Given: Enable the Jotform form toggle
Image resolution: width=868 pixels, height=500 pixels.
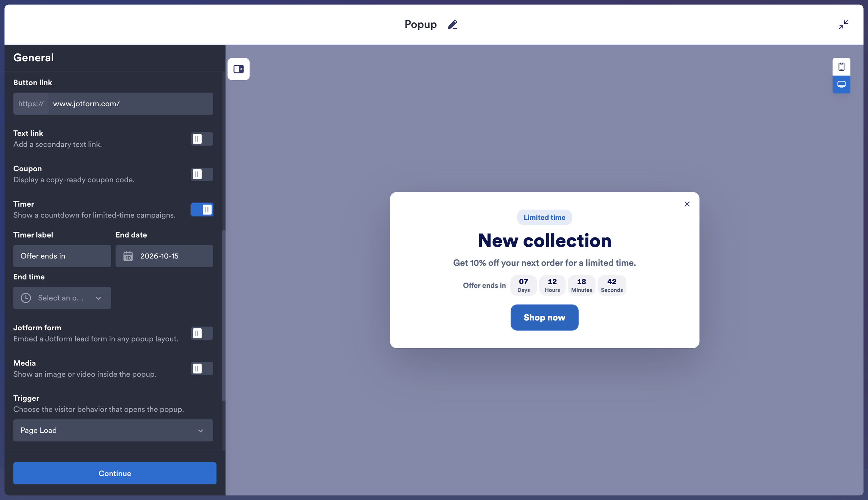Looking at the screenshot, I should click(x=202, y=333).
